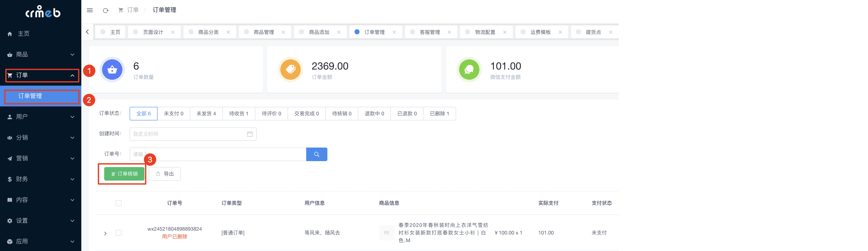
Task: Click the basket icon beside 商品
Action: click(x=10, y=55)
